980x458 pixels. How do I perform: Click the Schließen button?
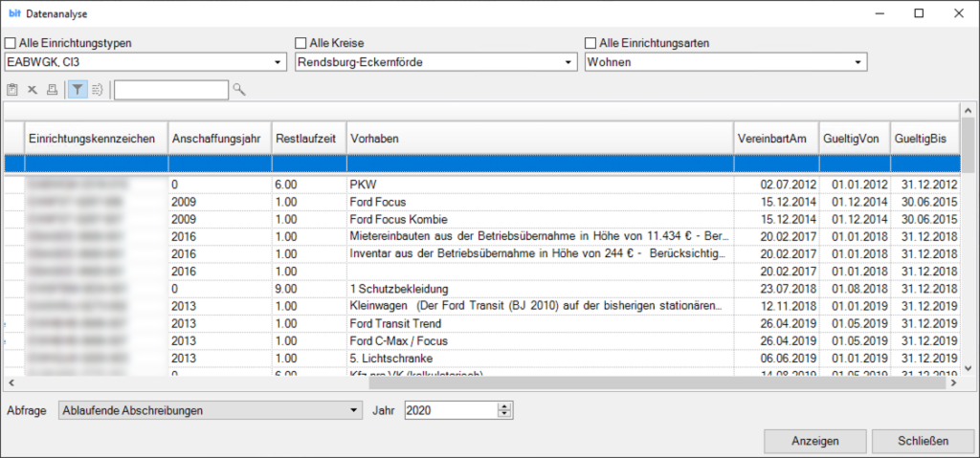point(923,441)
